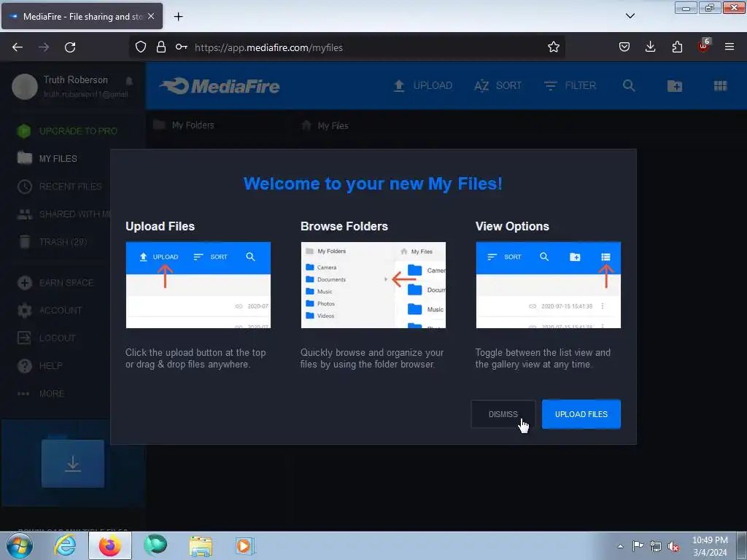Screen dimensions: 747x560
Task: Close the MediaFire tab
Action: (151, 16)
